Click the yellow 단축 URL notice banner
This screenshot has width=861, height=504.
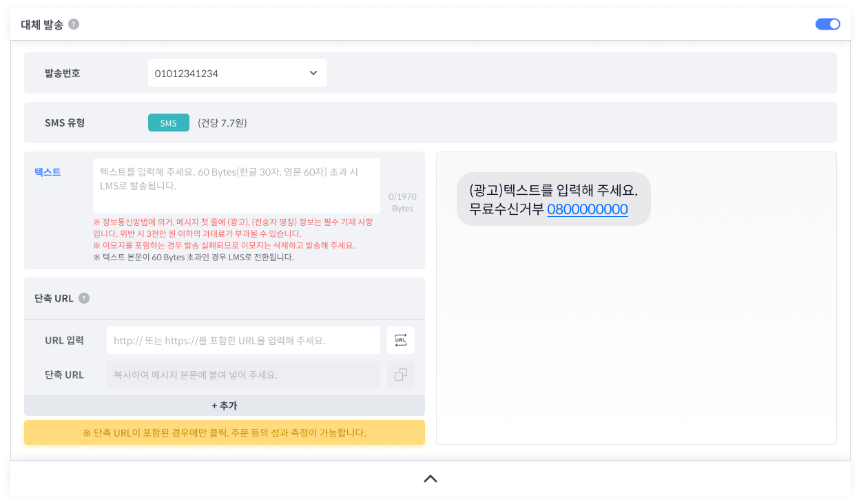tap(224, 433)
